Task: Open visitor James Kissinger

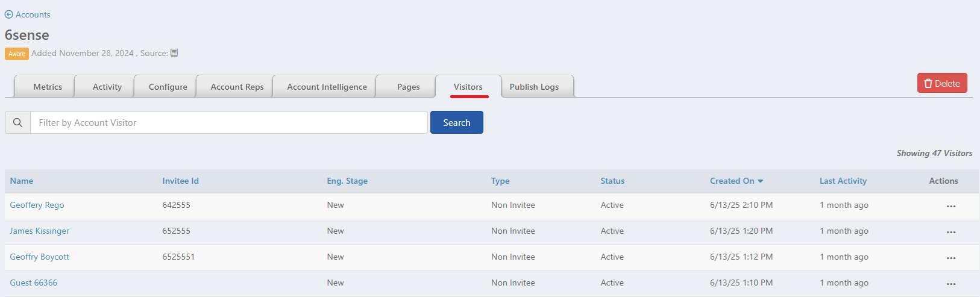Action: [x=40, y=231]
